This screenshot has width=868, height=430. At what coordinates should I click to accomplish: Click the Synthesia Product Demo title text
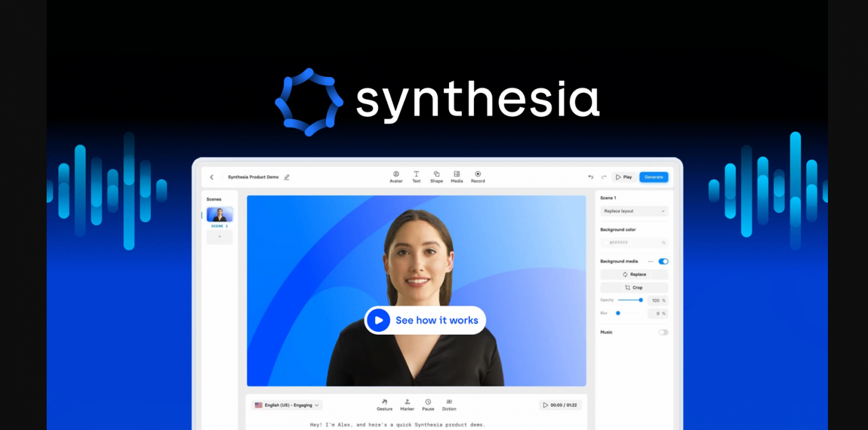coord(253,177)
